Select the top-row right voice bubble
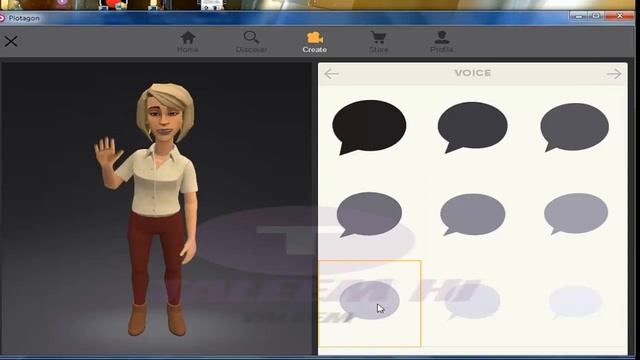Viewport: 640px width, 360px height. (x=575, y=127)
